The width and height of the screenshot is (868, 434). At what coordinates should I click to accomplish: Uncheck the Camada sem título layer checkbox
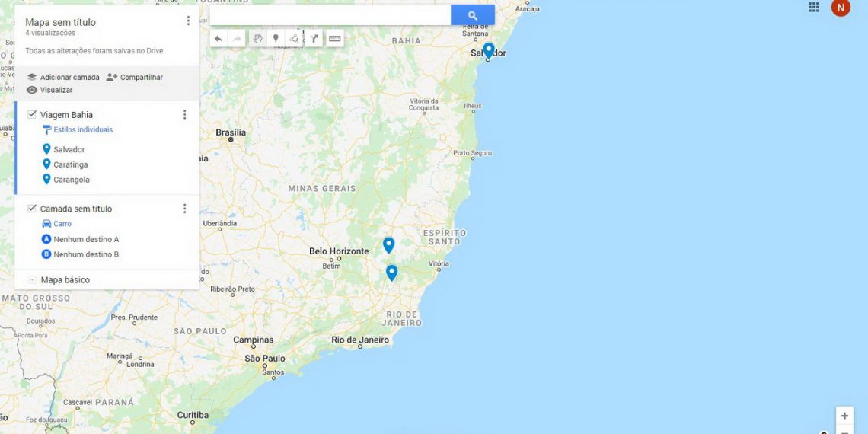pos(32,209)
